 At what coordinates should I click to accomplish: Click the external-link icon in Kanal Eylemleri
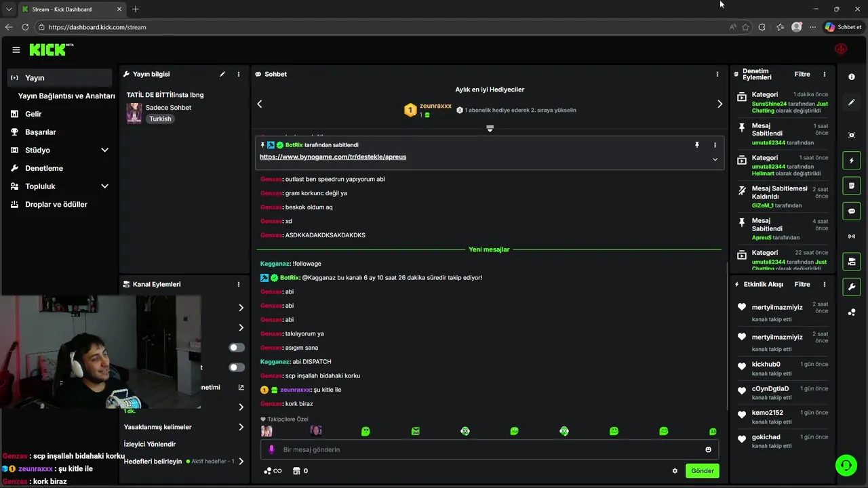click(241, 387)
